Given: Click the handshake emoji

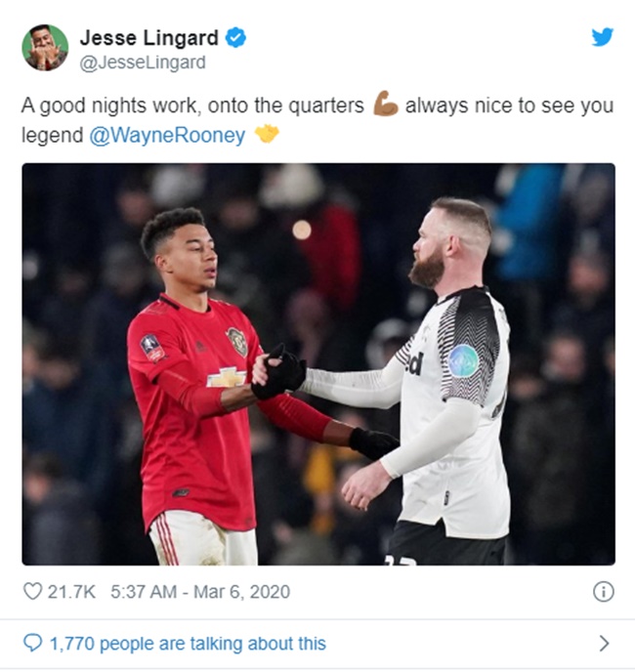Looking at the screenshot, I should (267, 134).
